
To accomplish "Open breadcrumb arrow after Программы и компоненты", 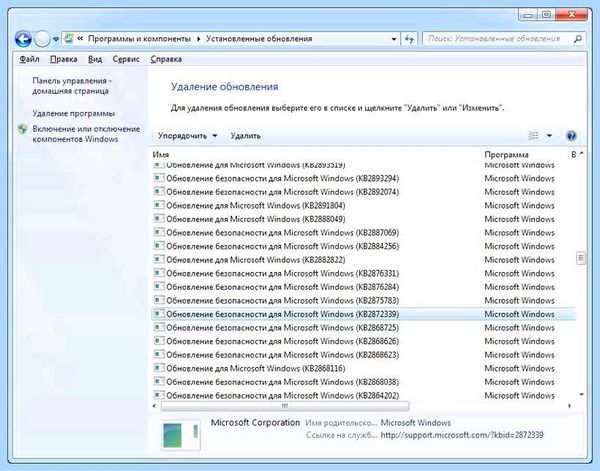I will 198,39.
